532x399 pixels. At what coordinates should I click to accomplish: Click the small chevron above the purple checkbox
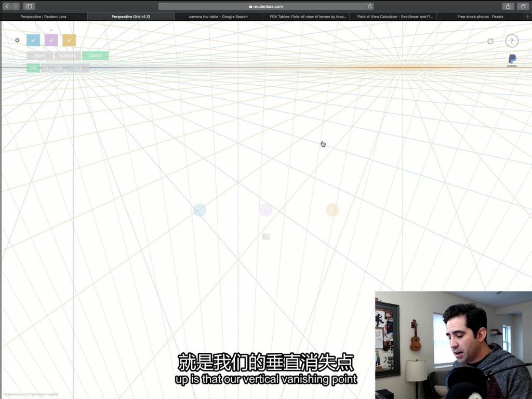(51, 30)
